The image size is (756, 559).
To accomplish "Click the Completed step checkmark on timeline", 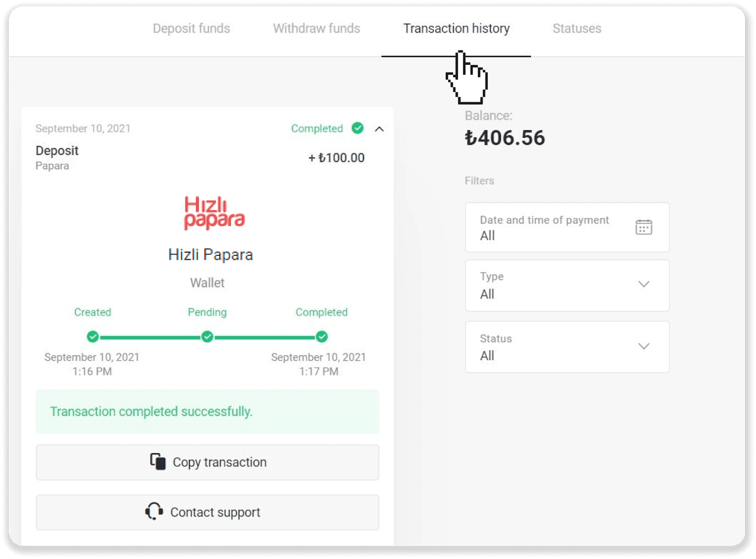I will 322,337.
